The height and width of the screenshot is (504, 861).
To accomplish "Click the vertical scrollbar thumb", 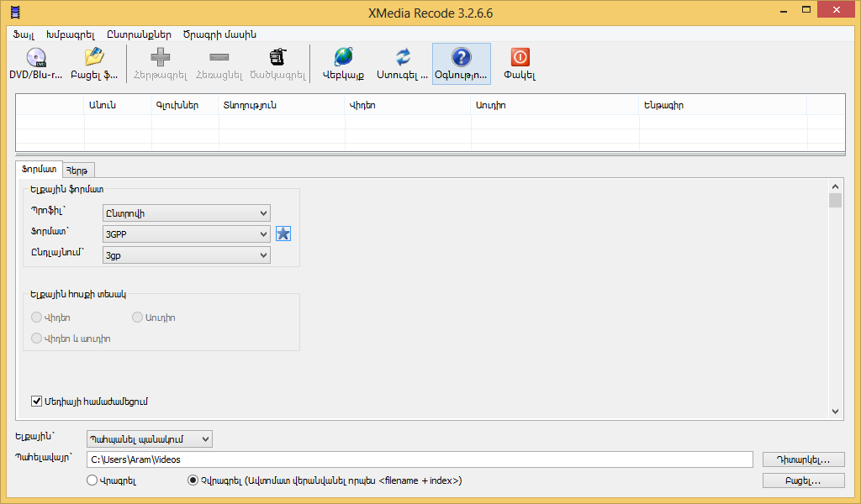I will pyautogui.click(x=835, y=200).
